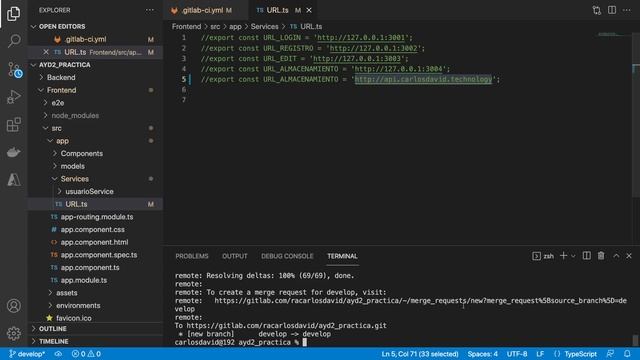
Task: Open app-routing.module.ts file
Action: 97,217
